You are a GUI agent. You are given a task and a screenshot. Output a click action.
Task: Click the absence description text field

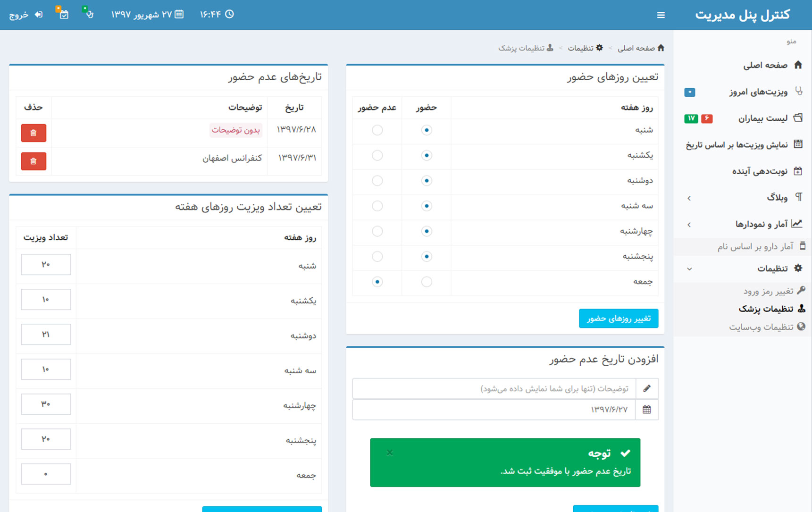coord(494,388)
